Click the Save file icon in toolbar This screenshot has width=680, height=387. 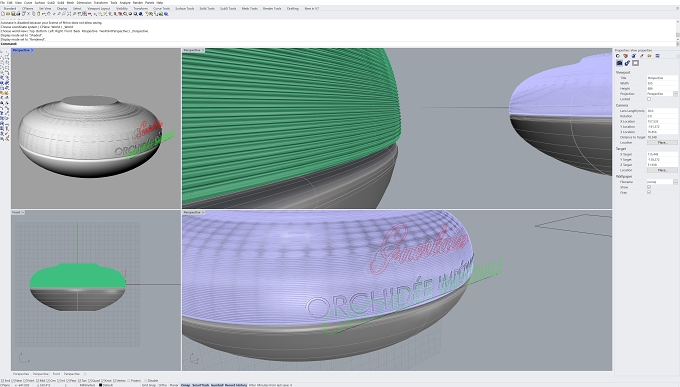13,14
